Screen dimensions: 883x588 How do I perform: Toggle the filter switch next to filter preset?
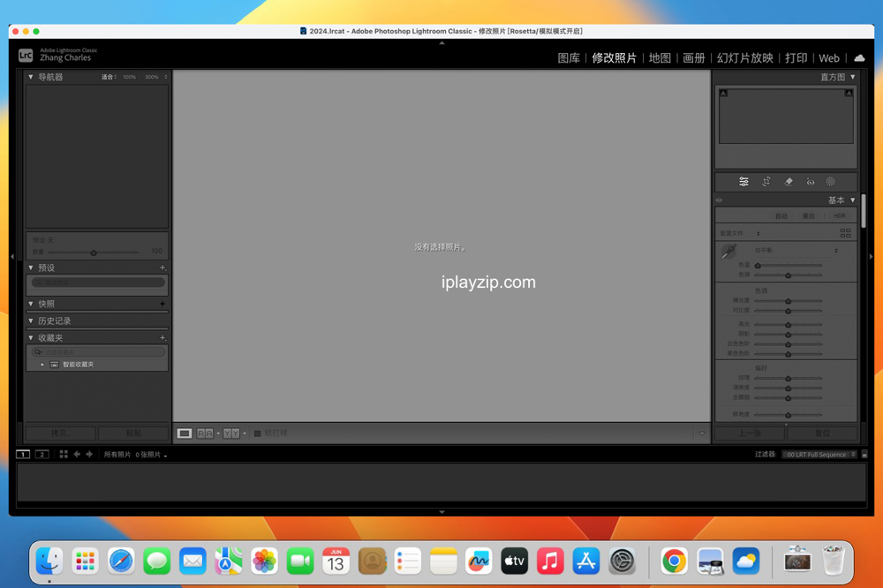864,455
